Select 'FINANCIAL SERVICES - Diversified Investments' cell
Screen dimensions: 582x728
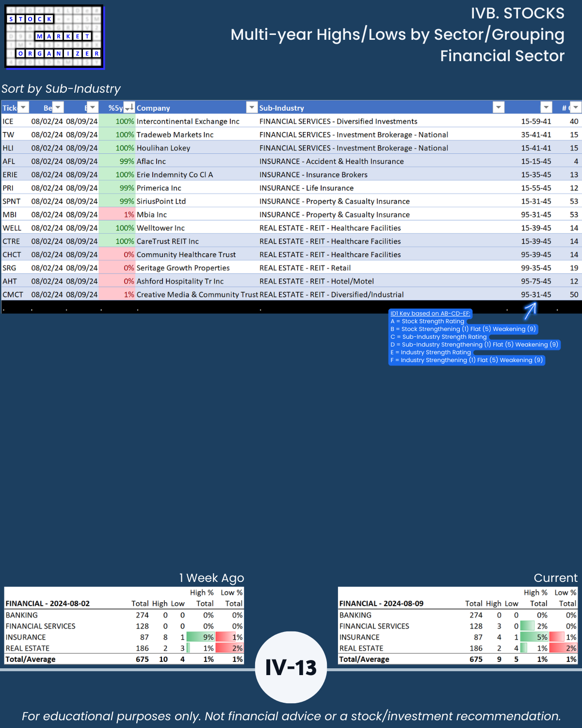pos(339,121)
